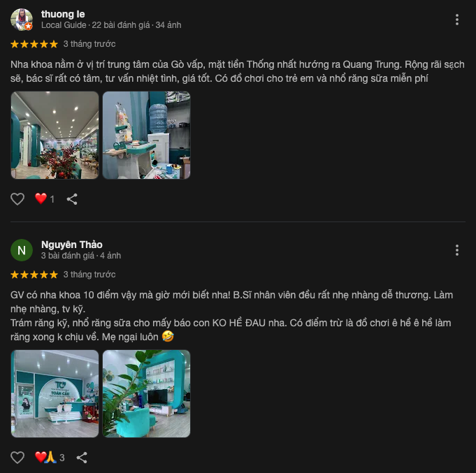This screenshot has width=476, height=473.
Task: Click thuong le's five-star rating
Action: coord(34,44)
